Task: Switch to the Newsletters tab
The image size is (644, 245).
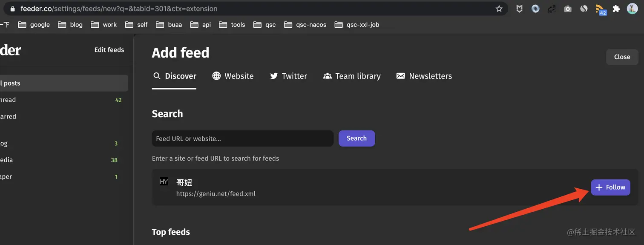Action: pos(424,76)
